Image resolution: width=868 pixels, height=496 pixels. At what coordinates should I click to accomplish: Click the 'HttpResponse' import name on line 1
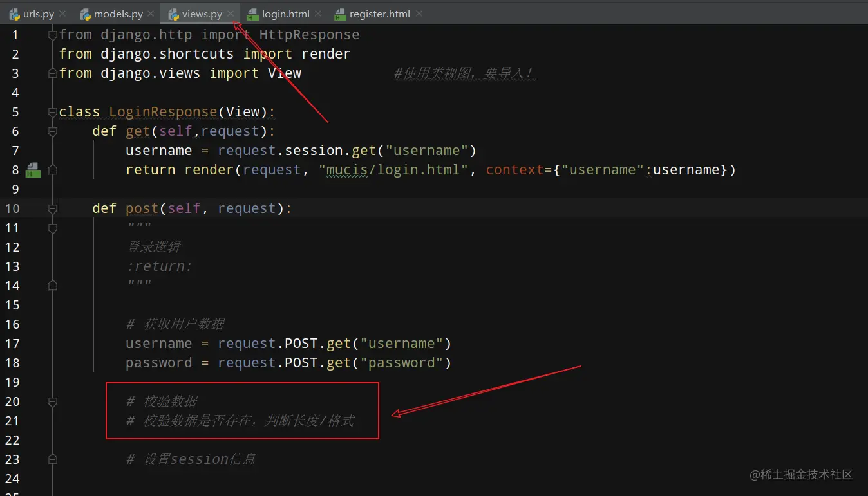click(309, 35)
